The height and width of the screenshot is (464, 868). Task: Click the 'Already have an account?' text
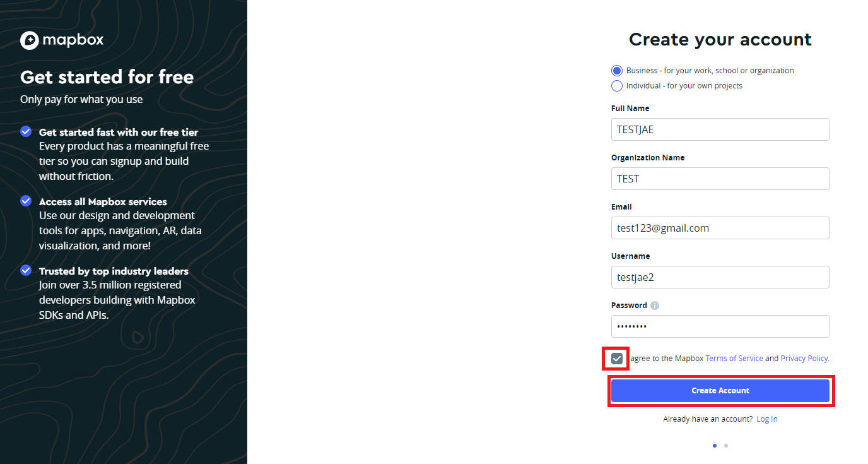[x=708, y=419]
